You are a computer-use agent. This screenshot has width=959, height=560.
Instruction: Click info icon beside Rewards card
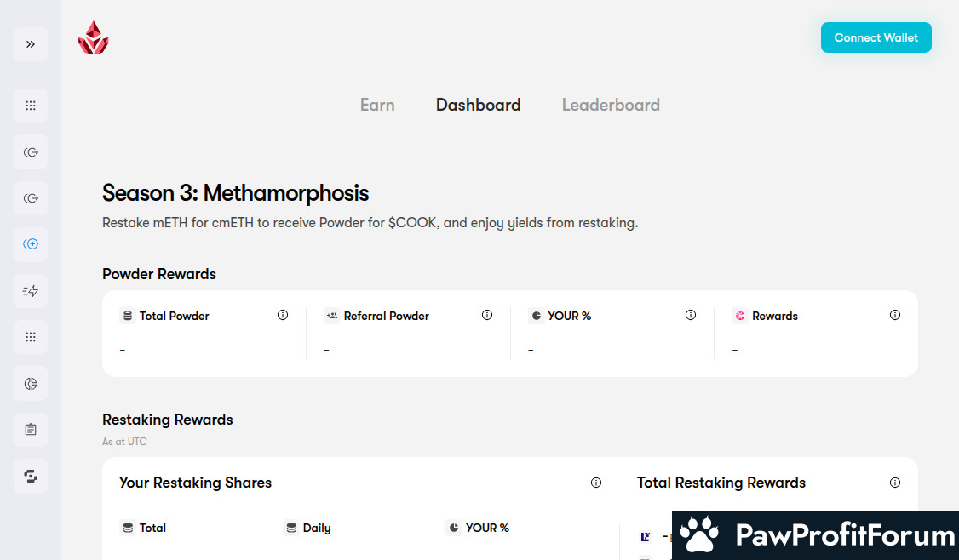[x=895, y=315]
